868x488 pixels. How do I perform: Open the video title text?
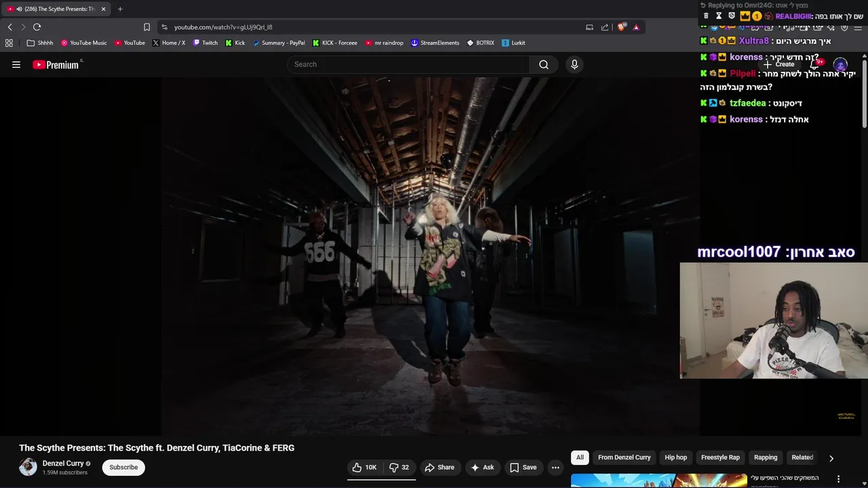click(x=157, y=448)
